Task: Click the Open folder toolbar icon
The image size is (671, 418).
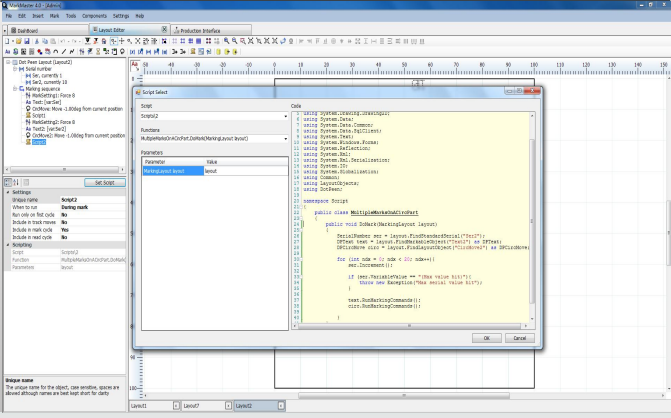Action: pos(18,41)
